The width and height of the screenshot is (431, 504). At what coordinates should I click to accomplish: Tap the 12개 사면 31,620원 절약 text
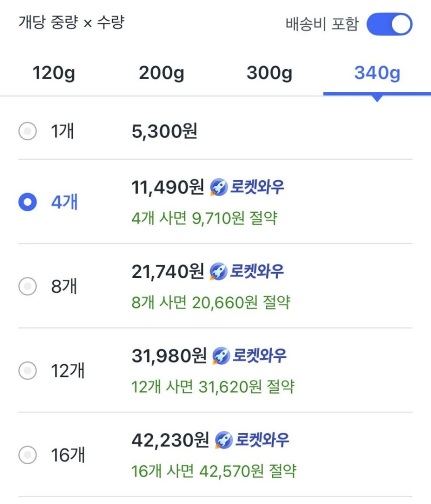(213, 386)
